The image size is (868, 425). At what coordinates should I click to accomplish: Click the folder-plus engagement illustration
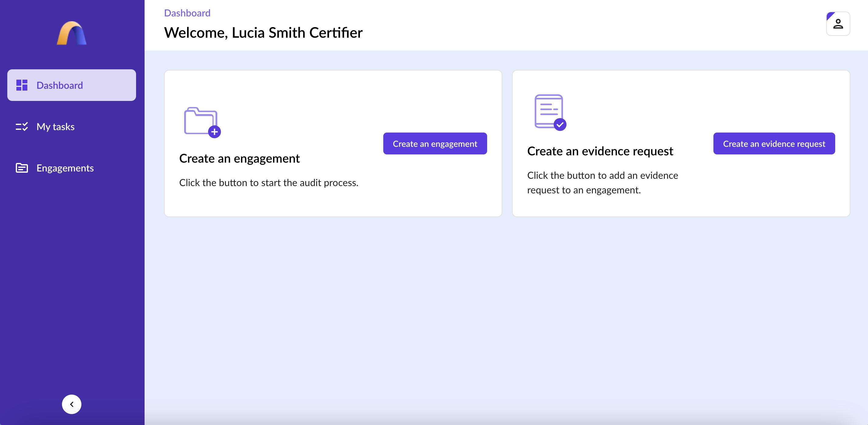[202, 122]
